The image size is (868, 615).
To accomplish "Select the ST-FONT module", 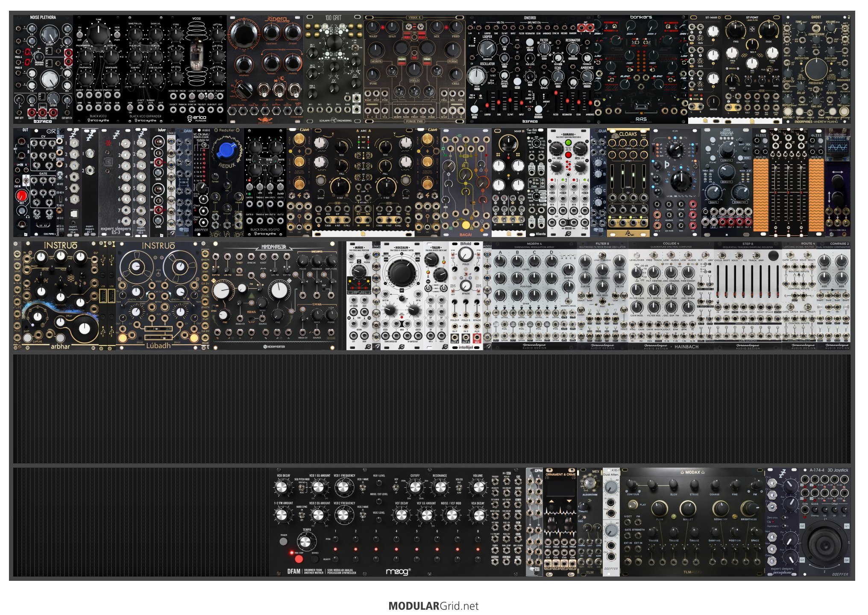I will click(x=752, y=70).
